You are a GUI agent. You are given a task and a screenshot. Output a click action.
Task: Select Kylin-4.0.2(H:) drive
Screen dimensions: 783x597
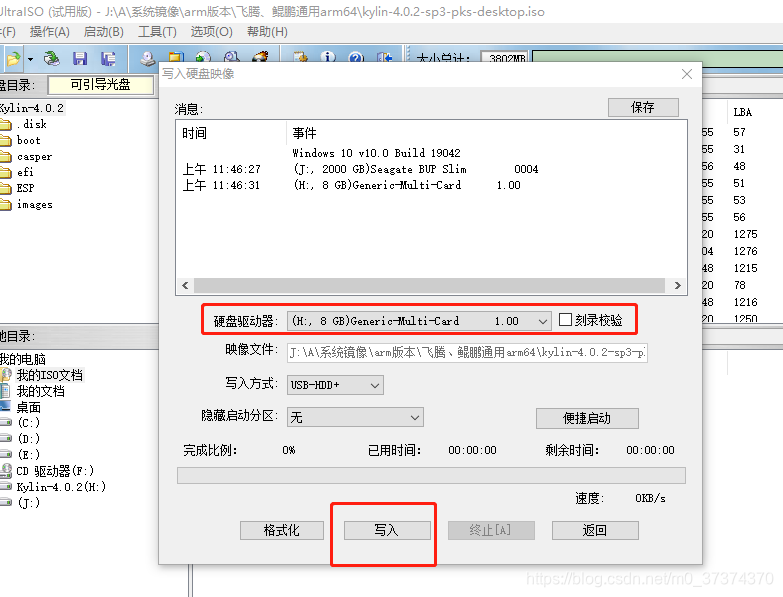[x=61, y=487]
